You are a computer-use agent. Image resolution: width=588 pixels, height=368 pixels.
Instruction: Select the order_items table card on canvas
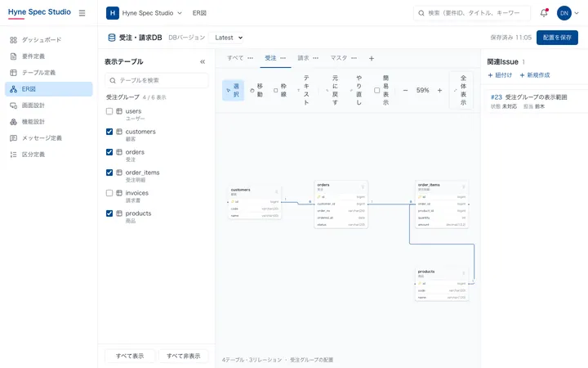(442, 204)
